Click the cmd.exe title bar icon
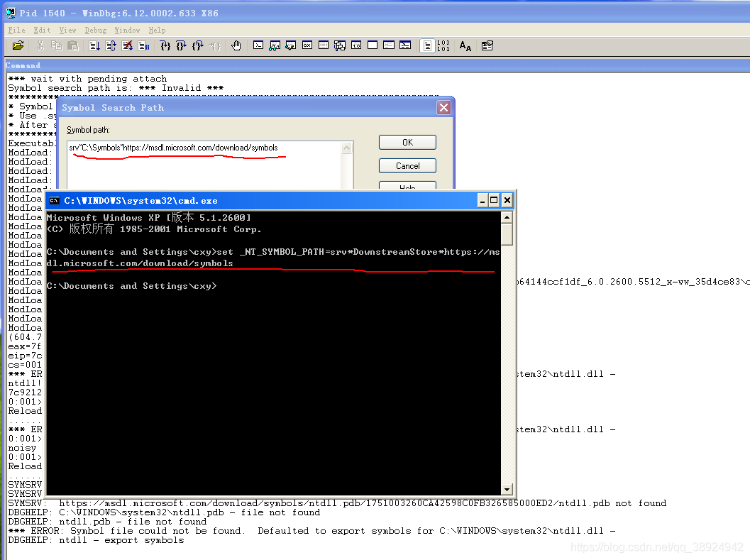The image size is (750, 560). tap(54, 201)
